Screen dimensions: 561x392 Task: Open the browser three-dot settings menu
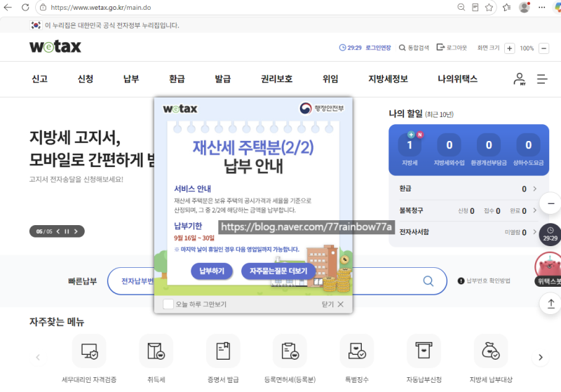tap(541, 7)
